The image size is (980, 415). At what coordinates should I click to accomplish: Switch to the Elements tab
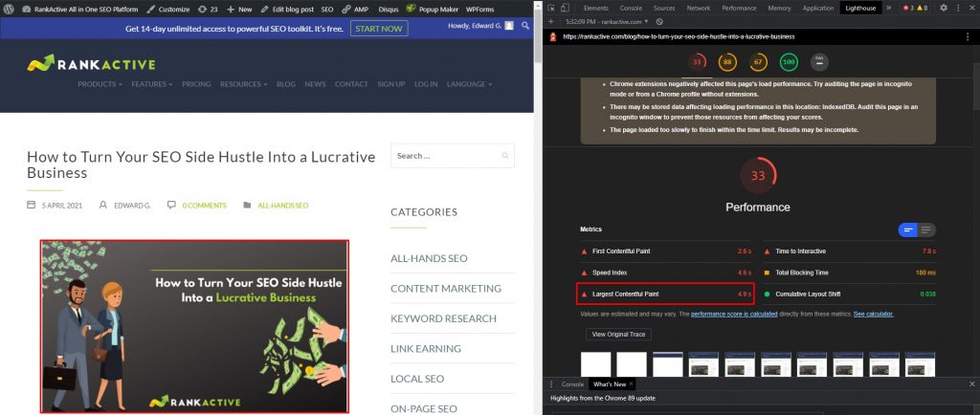pyautogui.click(x=595, y=8)
